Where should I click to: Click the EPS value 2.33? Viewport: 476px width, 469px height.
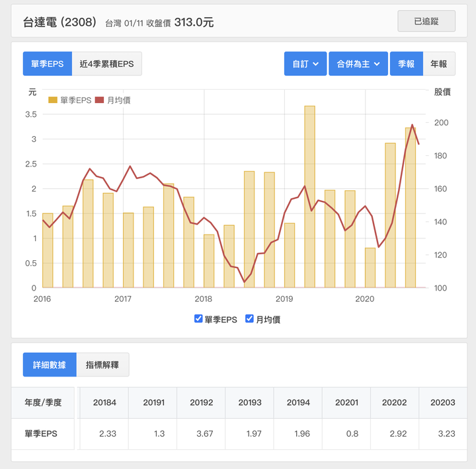(x=108, y=433)
